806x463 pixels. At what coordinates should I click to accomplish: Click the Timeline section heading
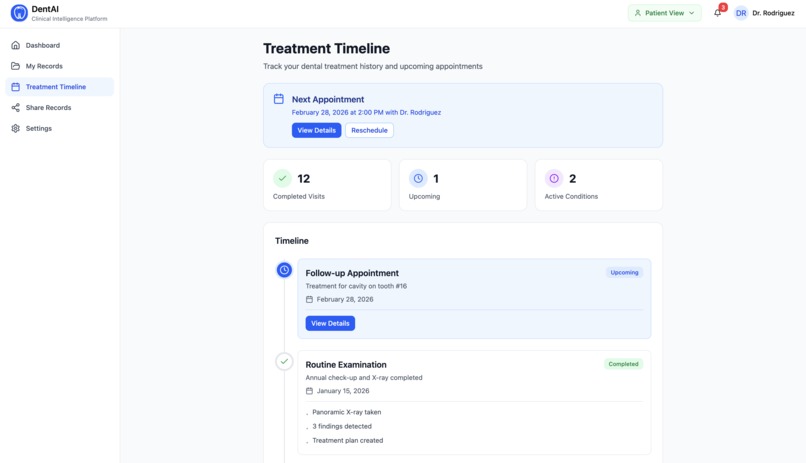291,240
